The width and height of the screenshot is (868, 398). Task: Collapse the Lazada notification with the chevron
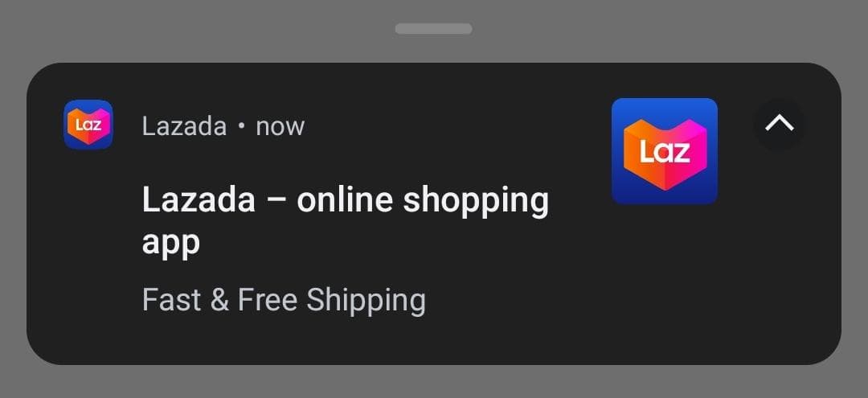point(779,125)
